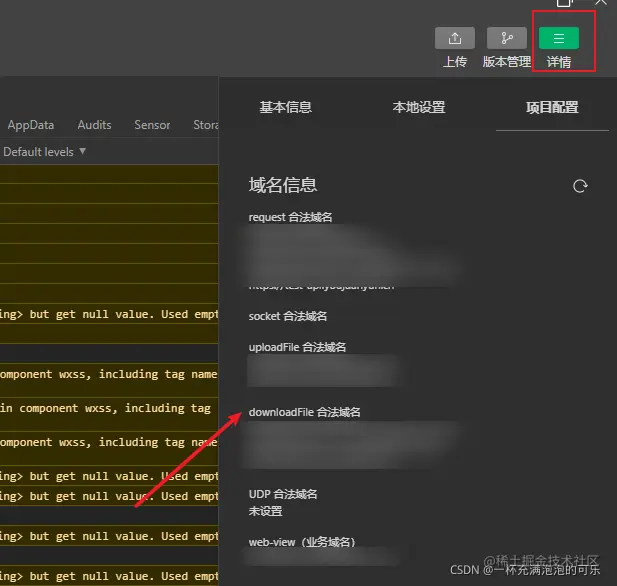Click the downloadFile 合法域名 label
Screen dimensions: 617x586
tap(305, 412)
